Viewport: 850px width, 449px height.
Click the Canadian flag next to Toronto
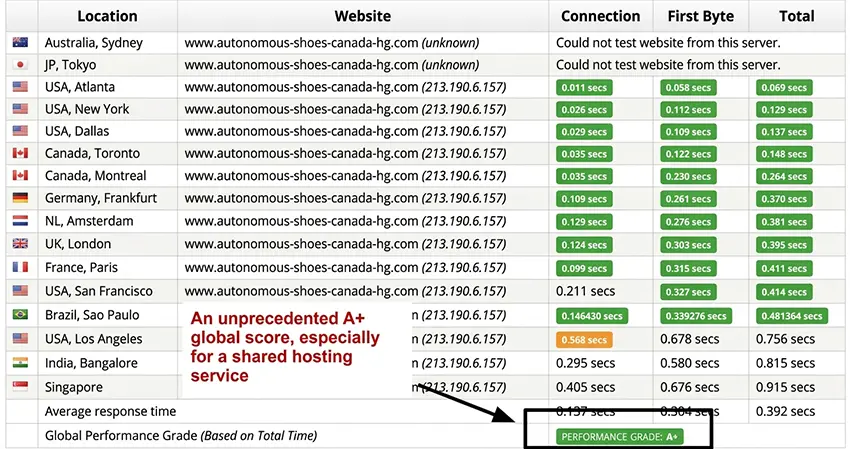[x=20, y=153]
